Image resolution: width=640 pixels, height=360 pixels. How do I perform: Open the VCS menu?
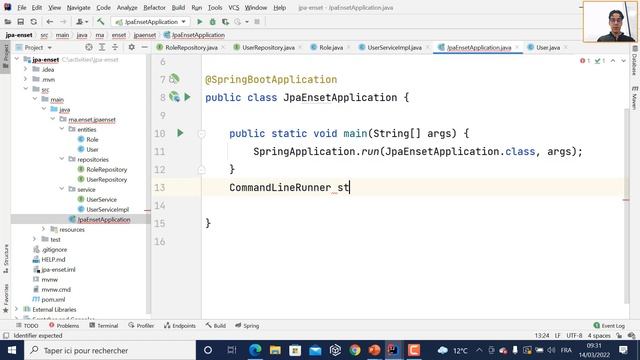pyautogui.click(x=233, y=7)
